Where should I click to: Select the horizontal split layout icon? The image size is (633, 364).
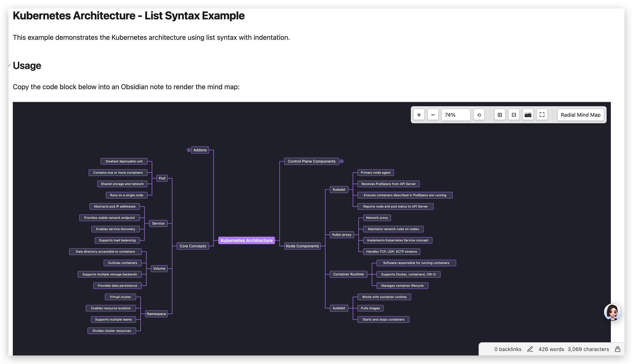(514, 115)
